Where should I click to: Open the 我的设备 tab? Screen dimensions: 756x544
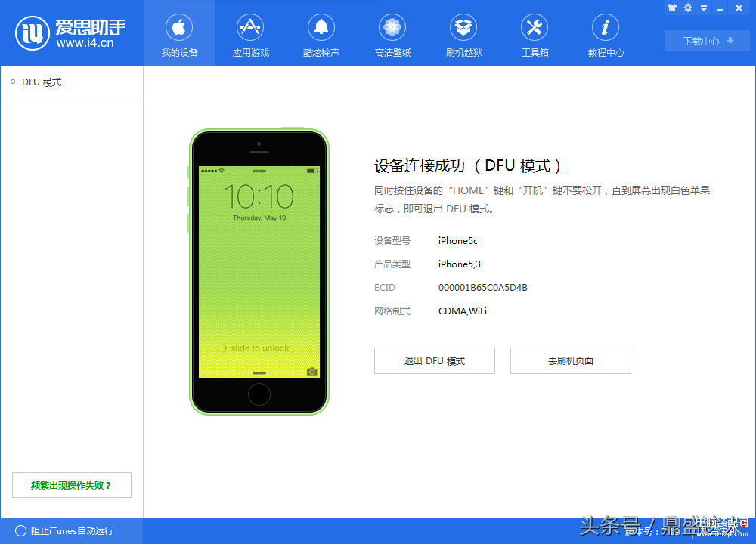pos(179,34)
